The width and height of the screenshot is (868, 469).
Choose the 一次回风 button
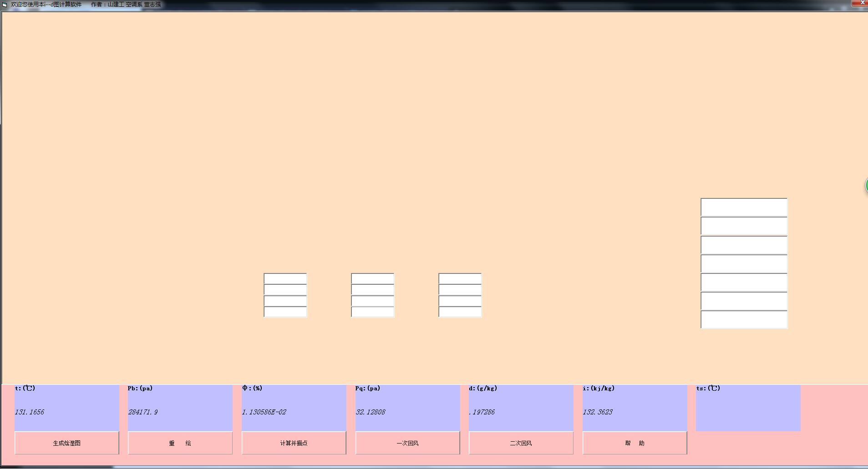[x=408, y=443]
